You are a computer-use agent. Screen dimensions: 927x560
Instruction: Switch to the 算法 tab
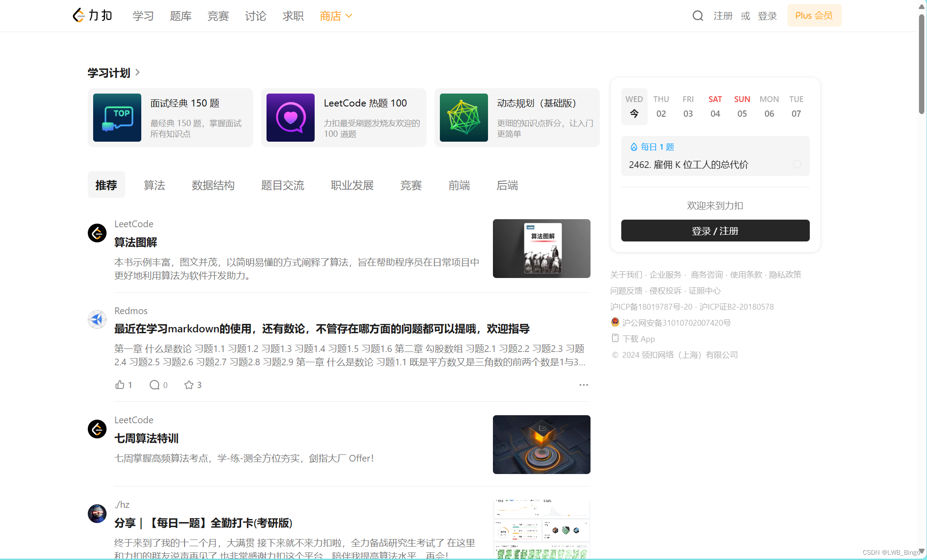click(x=154, y=185)
